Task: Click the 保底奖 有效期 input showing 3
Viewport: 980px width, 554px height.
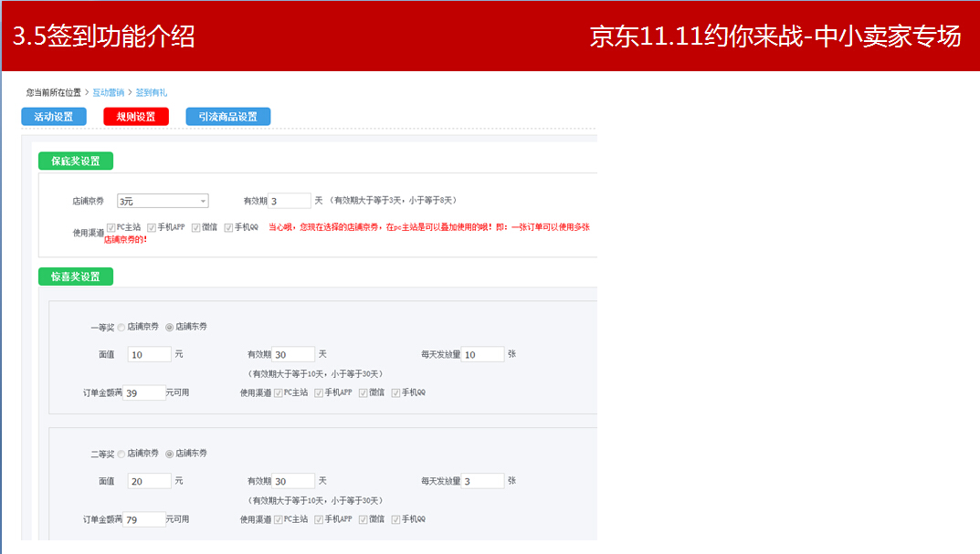Action: [x=290, y=201]
